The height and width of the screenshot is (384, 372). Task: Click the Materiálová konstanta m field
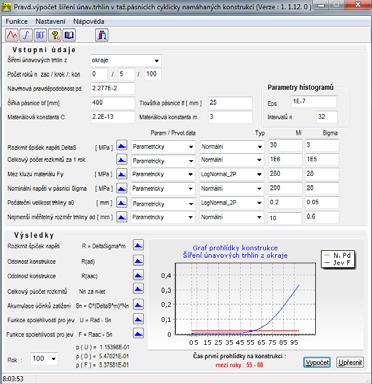point(230,117)
